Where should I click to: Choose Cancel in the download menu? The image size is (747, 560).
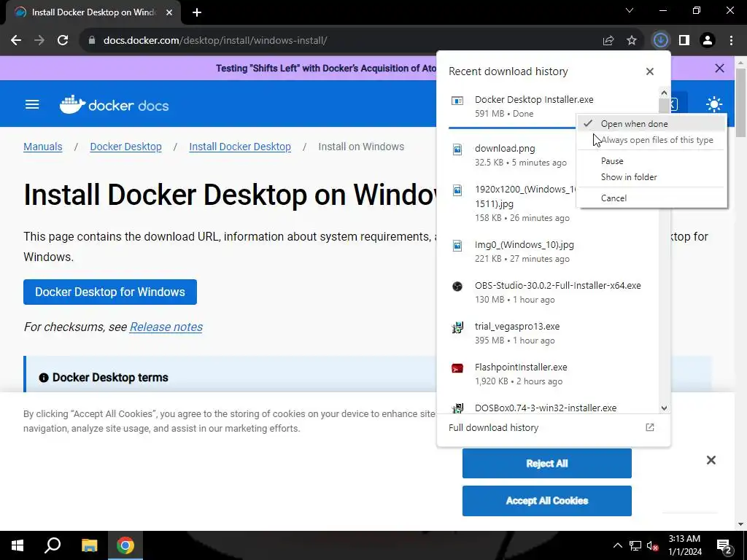[651, 198]
